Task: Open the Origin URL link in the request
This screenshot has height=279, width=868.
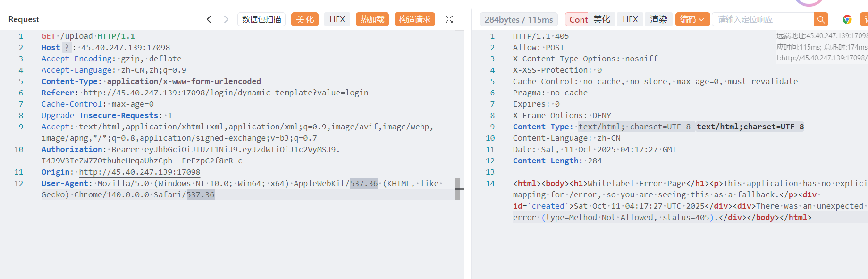Action: click(139, 172)
